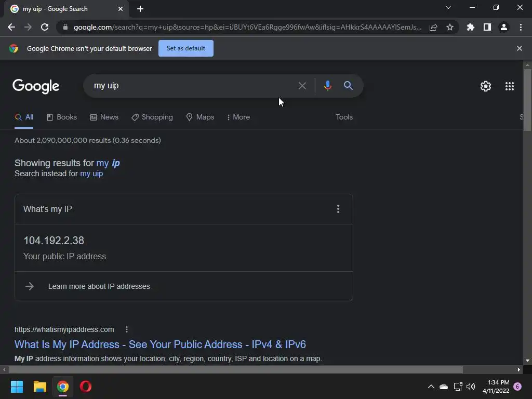This screenshot has height=399, width=532.
Task: Clear the search box text
Action: click(x=302, y=86)
